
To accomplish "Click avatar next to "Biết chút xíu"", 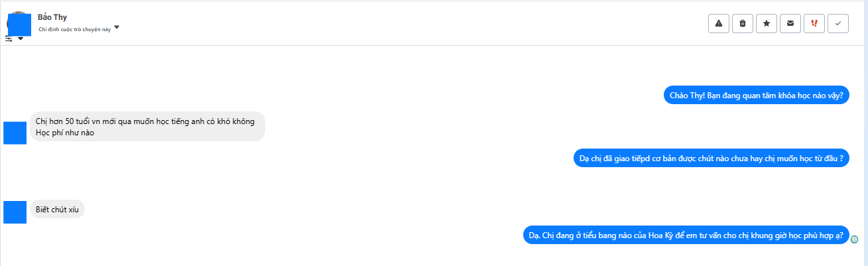I will tap(15, 212).
